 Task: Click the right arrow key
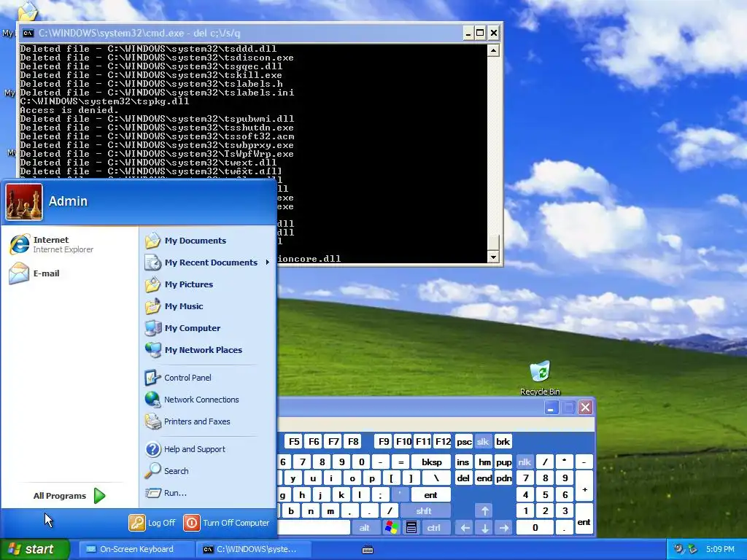(503, 528)
